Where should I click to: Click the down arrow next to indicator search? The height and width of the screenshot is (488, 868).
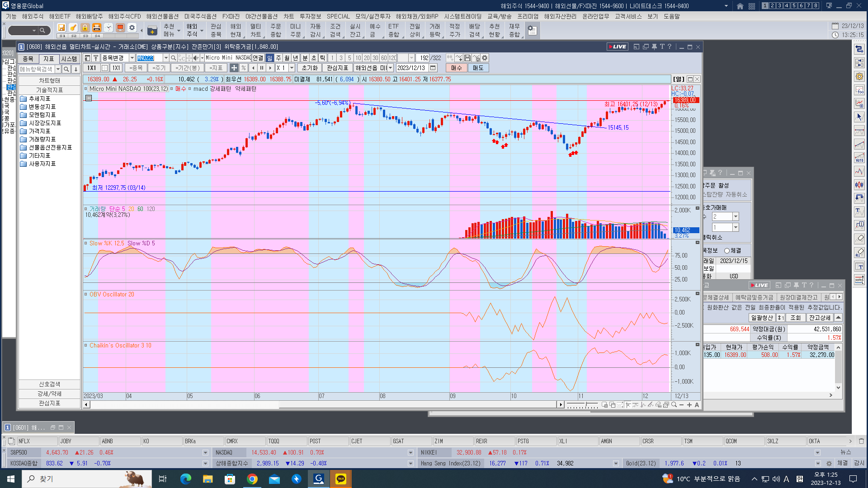(x=76, y=69)
